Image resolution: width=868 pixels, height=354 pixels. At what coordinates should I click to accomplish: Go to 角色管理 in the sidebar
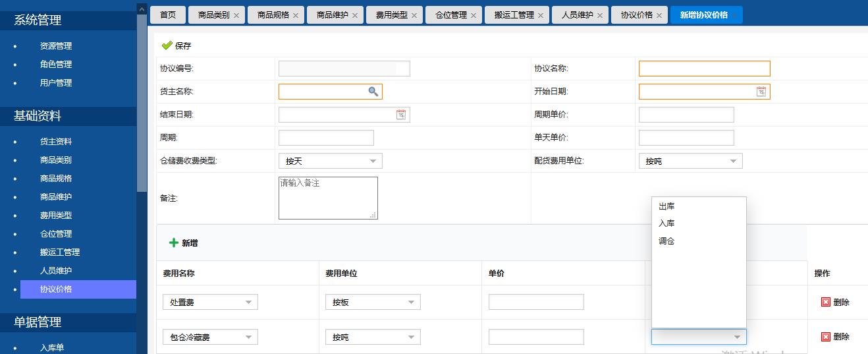(x=56, y=65)
